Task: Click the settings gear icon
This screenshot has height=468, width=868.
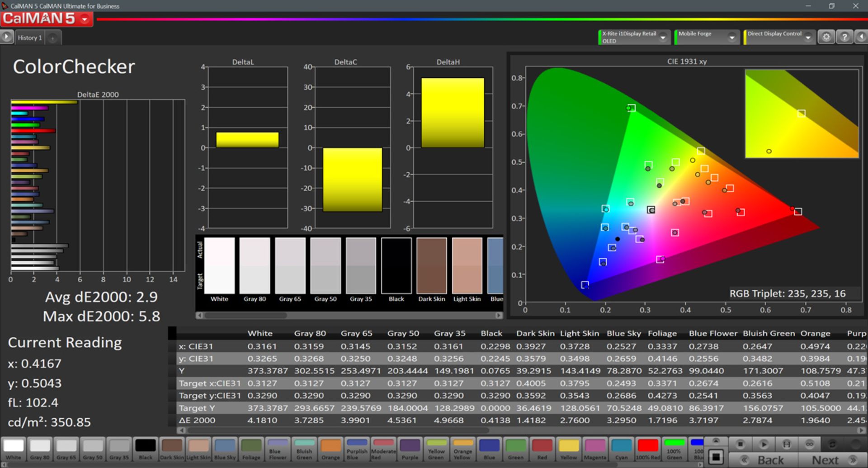Action: click(826, 37)
